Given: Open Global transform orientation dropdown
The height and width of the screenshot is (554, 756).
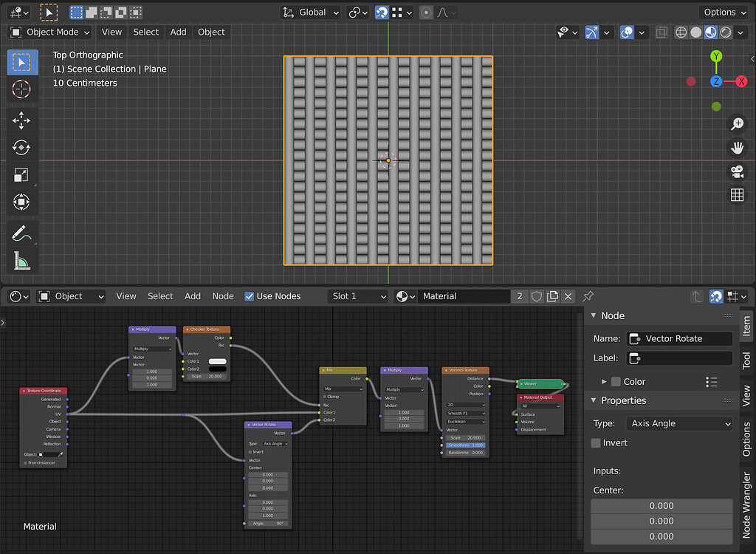Looking at the screenshot, I should (311, 13).
